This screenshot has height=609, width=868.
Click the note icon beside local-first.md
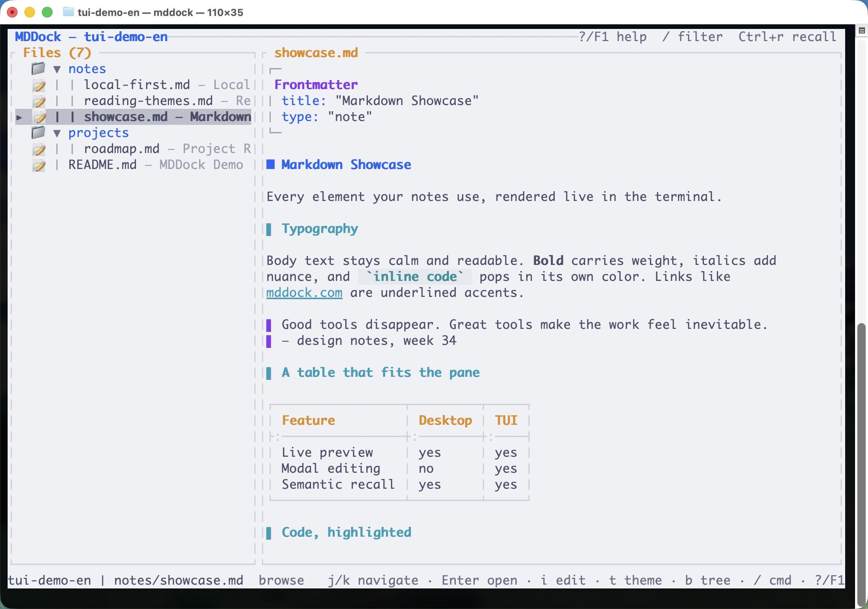39,85
